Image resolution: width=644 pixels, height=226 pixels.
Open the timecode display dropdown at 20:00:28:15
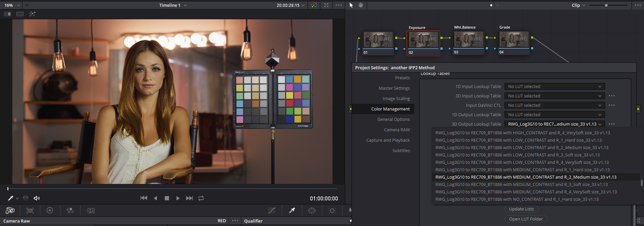click(291, 5)
